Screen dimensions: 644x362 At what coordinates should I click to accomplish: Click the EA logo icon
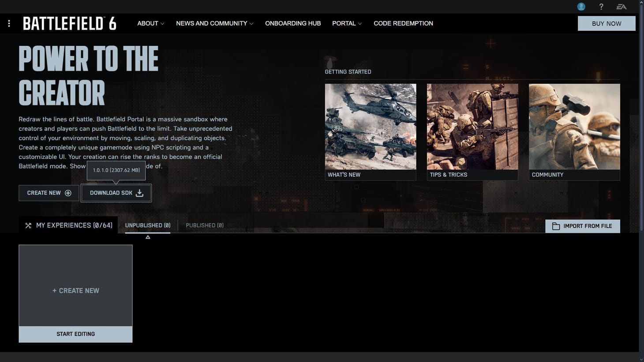pos(621,7)
